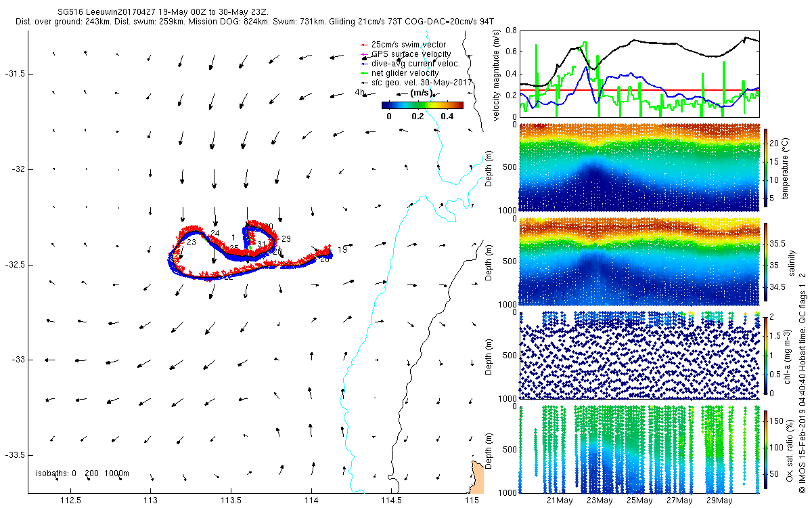This screenshot has height=508, width=812.
Task: Click longitude tick label '114.5'
Action: click(x=392, y=501)
